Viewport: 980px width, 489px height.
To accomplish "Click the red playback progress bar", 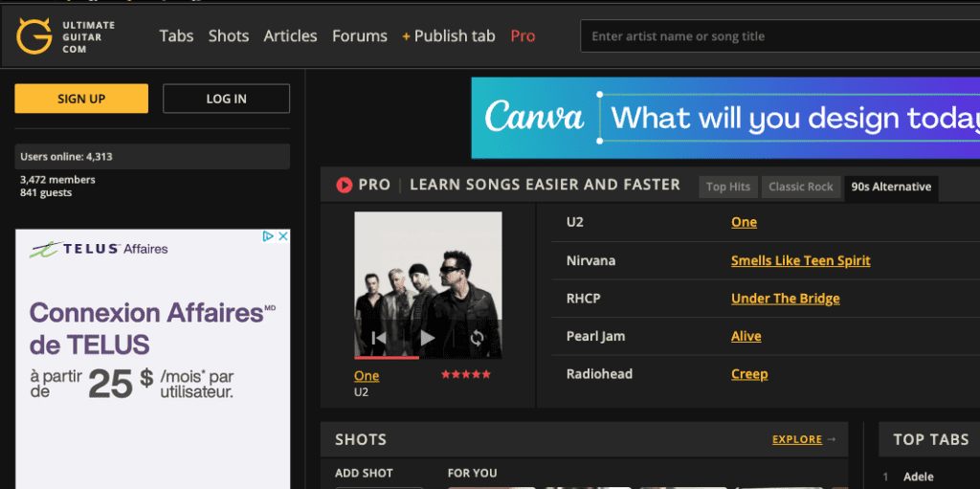I will pyautogui.click(x=387, y=358).
